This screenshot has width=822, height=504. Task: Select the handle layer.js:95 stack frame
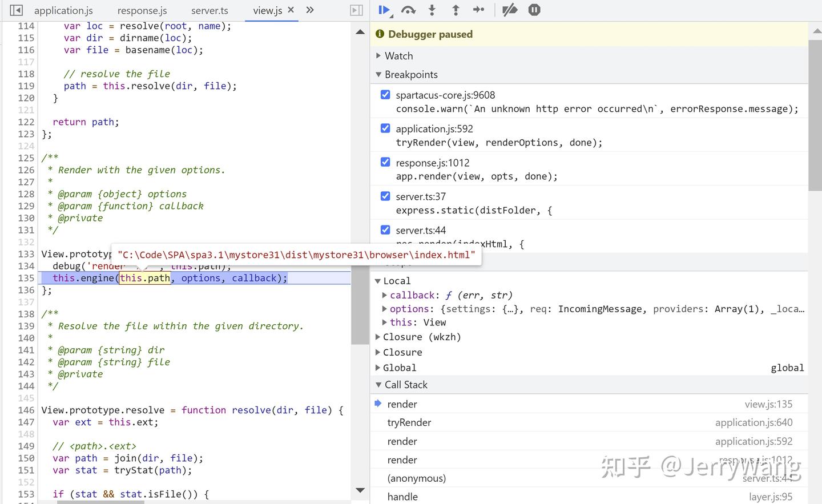(589, 497)
